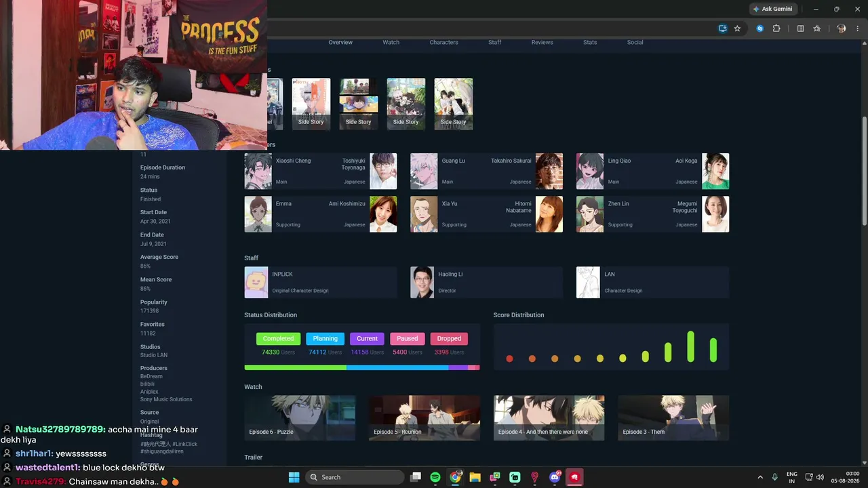Open the Chrome profile avatar
Image resolution: width=868 pixels, height=488 pixels.
[842, 28]
